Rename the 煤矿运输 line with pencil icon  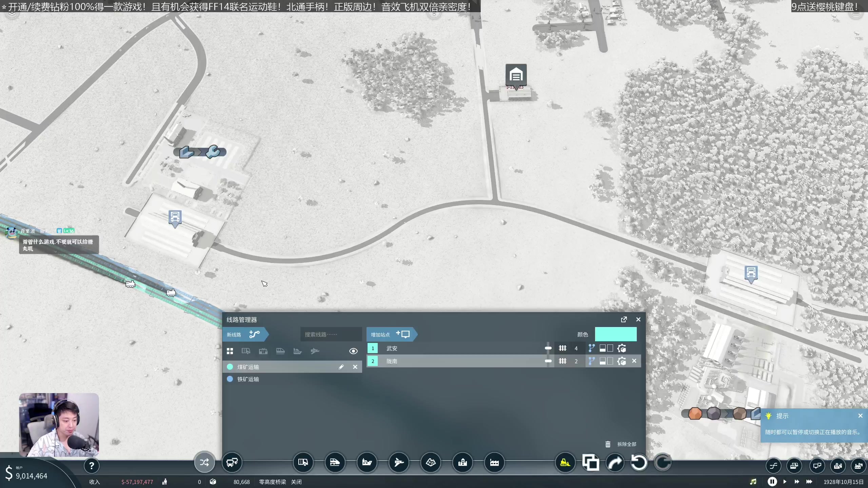point(341,367)
